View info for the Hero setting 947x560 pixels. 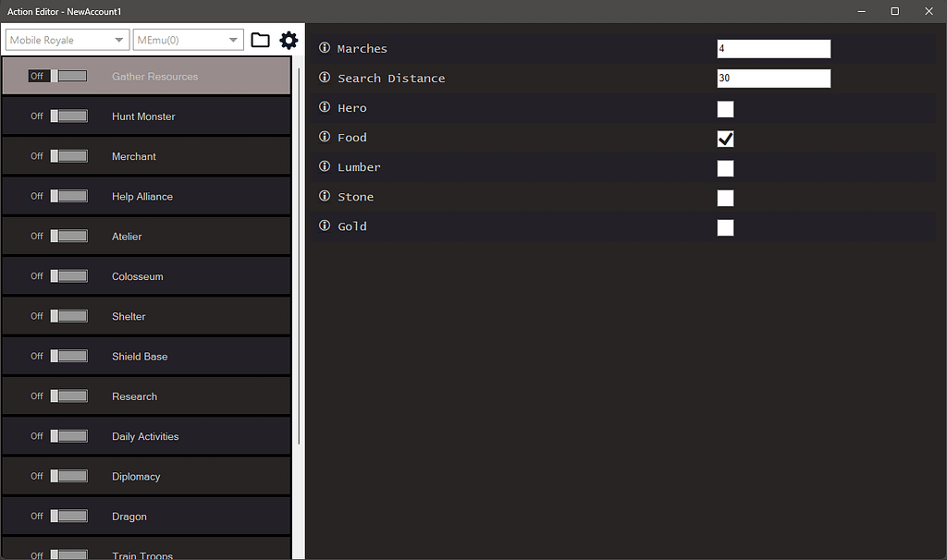pyautogui.click(x=324, y=107)
